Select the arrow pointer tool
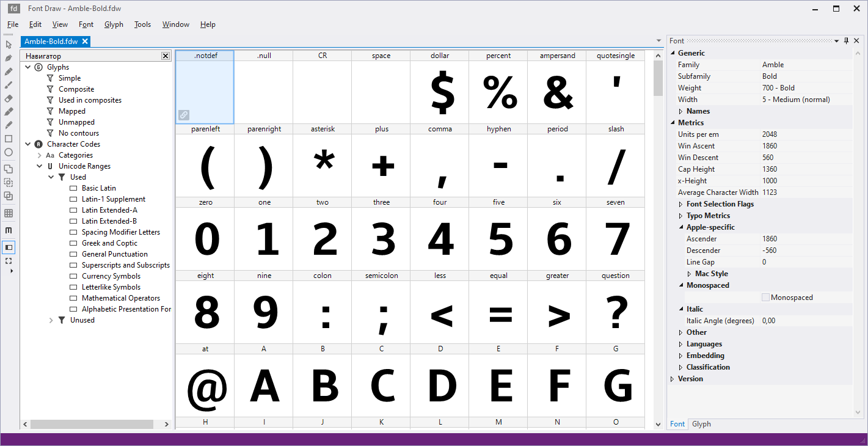868x446 pixels. click(x=9, y=45)
